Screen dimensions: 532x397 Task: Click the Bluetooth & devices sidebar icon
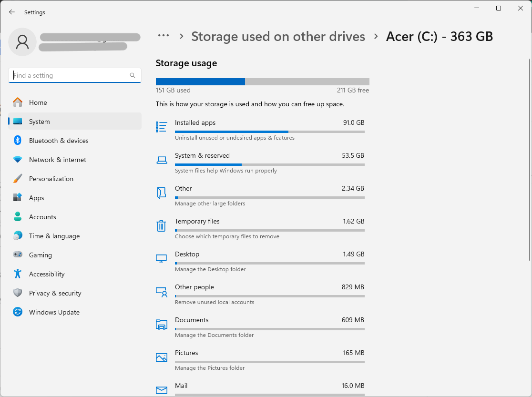(x=18, y=141)
